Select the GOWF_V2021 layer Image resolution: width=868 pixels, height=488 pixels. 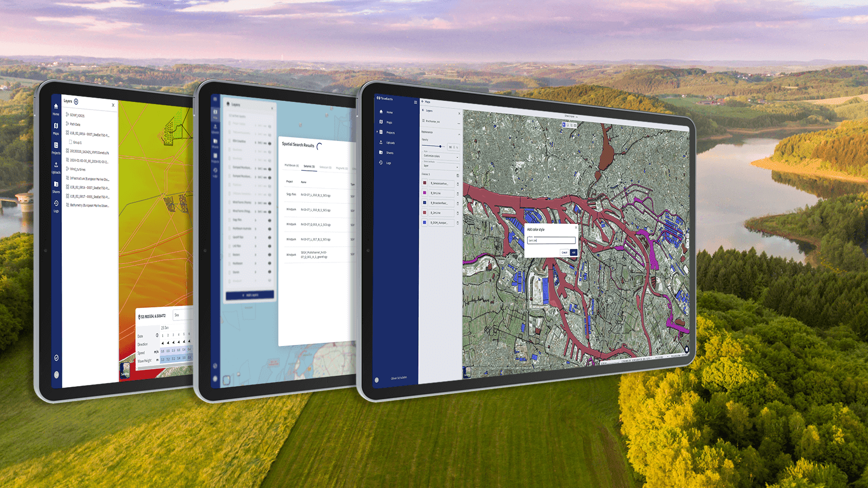76,115
